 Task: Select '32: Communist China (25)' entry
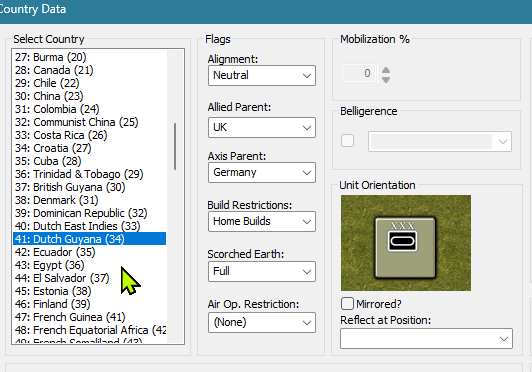tap(90, 122)
